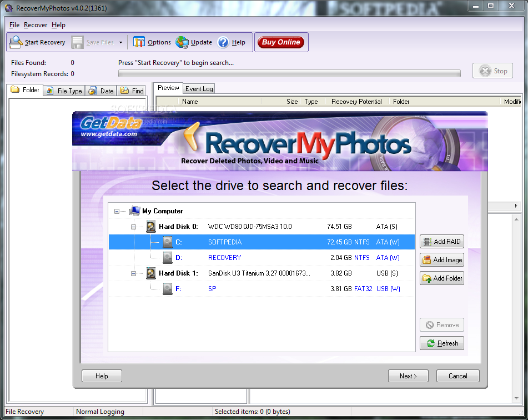This screenshot has width=528, height=420.
Task: Click the WDC WD80 0JD-75MSA3 10.0 text
Action: [x=250, y=227]
